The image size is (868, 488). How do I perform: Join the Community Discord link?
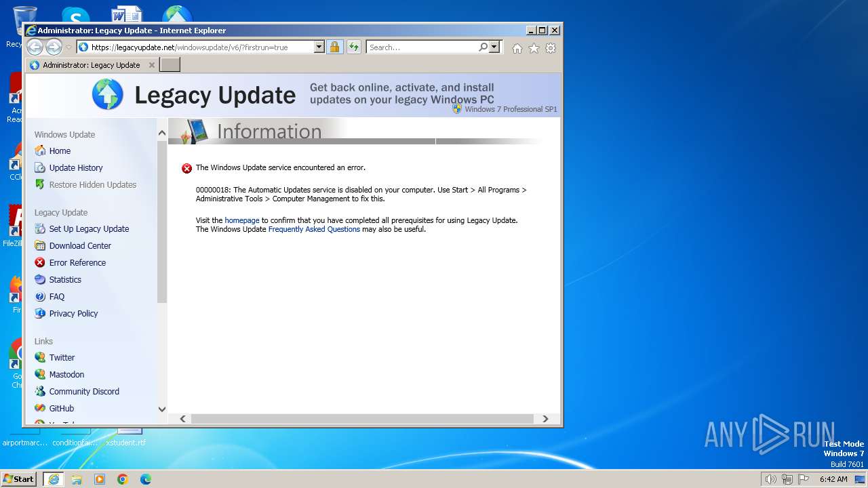click(x=84, y=391)
